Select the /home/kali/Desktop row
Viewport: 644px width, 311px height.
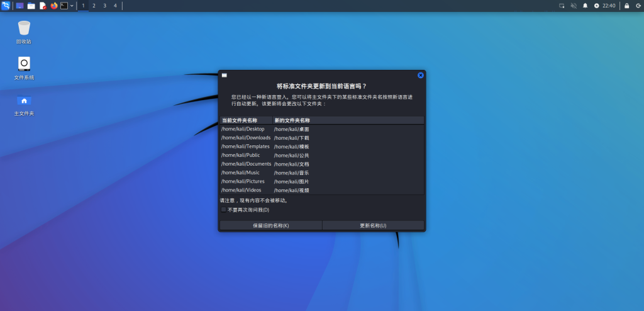click(x=322, y=129)
